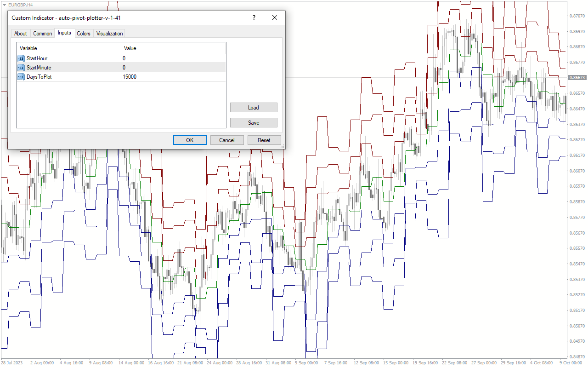The width and height of the screenshot is (588, 368).
Task: Click the OK button
Action: point(190,140)
